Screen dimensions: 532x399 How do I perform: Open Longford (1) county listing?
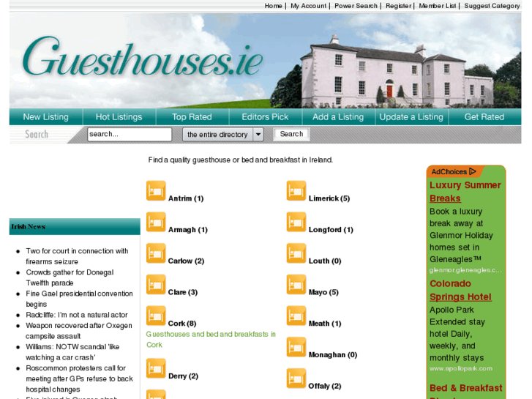331,230
